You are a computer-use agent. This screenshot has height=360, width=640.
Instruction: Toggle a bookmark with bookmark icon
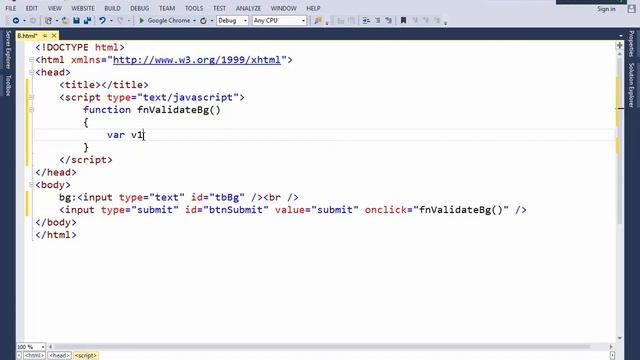403,20
